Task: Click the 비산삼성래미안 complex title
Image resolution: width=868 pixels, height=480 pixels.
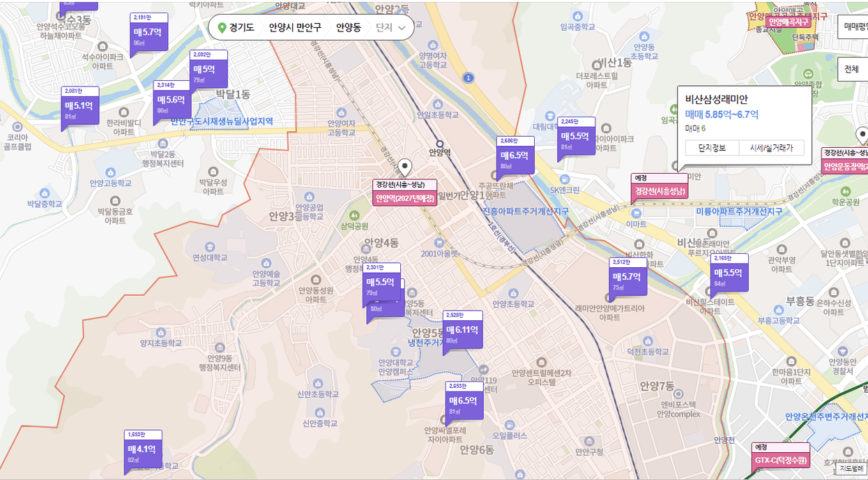Action: (717, 99)
